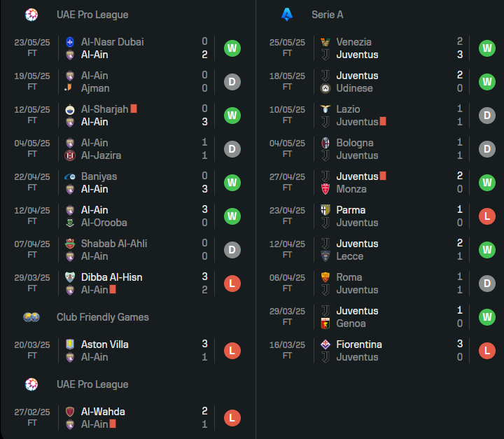Click the Genoa team crest
Image resolution: width=504 pixels, height=439 pixels.
(x=325, y=323)
